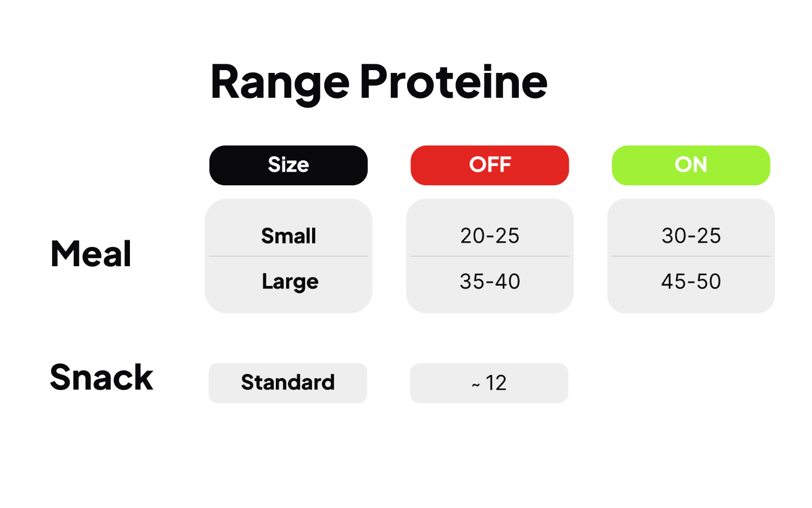Click the divider between 30-25 and 45-50
This screenshot has height=508, width=812.
pos(691,256)
